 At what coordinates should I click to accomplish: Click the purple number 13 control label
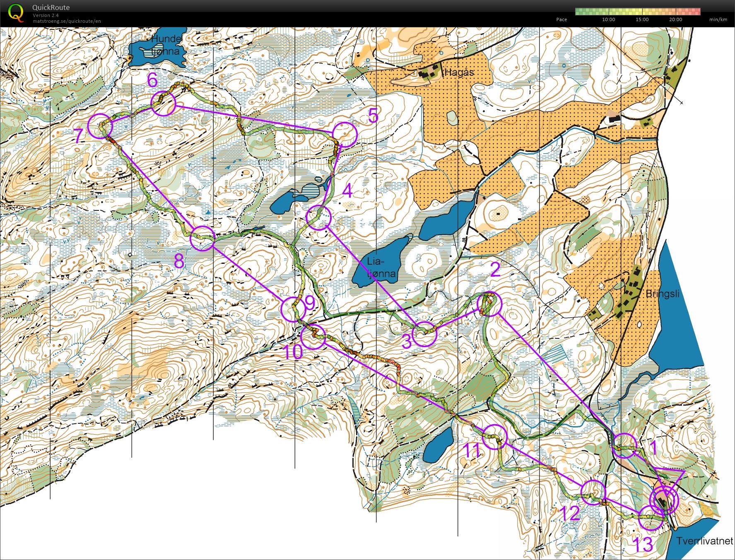pyautogui.click(x=643, y=544)
